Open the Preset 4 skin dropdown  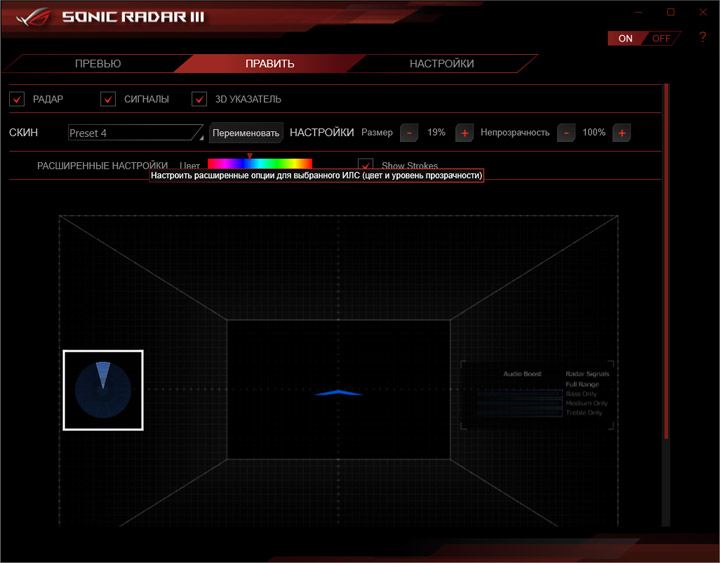click(x=135, y=133)
